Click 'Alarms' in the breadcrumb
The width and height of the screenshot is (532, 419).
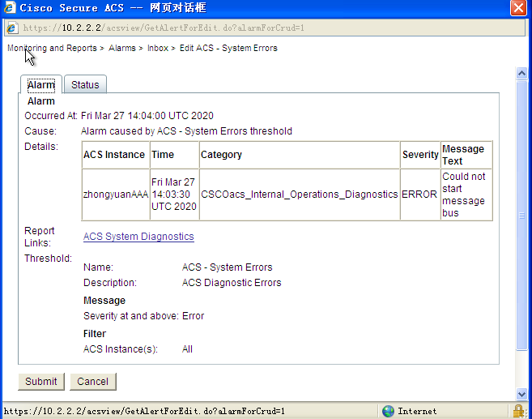tap(122, 48)
